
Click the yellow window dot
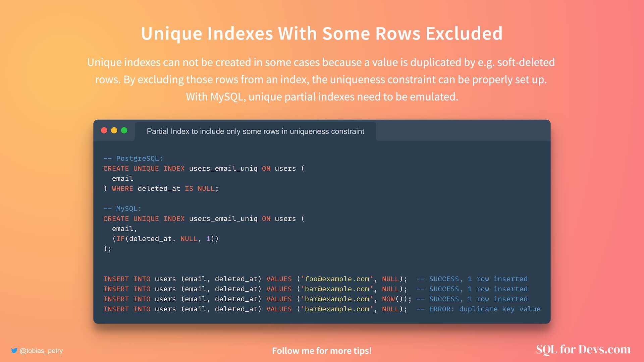(x=114, y=130)
